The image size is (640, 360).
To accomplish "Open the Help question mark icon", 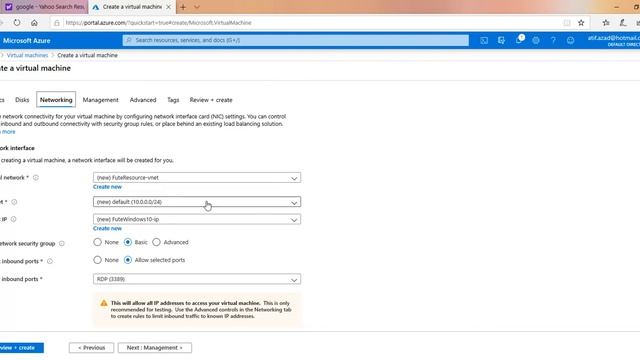I will click(553, 40).
